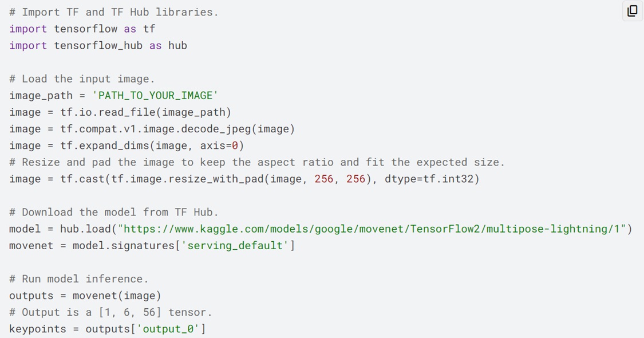Click the 'PATH_TO_YOUR_IMAGE' string

tap(155, 96)
